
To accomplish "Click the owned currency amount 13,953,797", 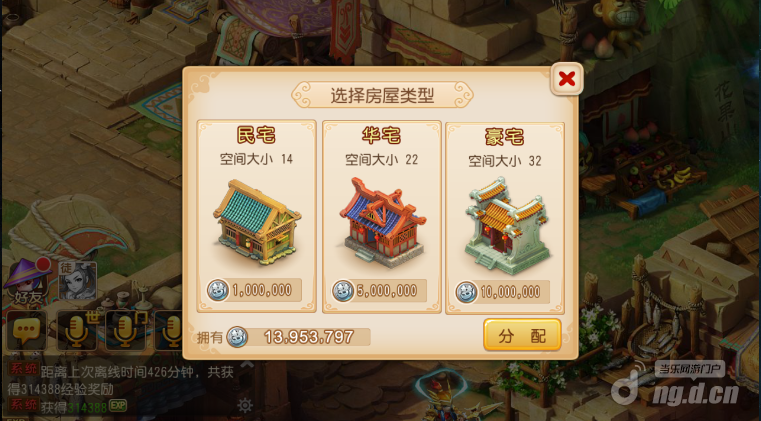I will click(309, 337).
